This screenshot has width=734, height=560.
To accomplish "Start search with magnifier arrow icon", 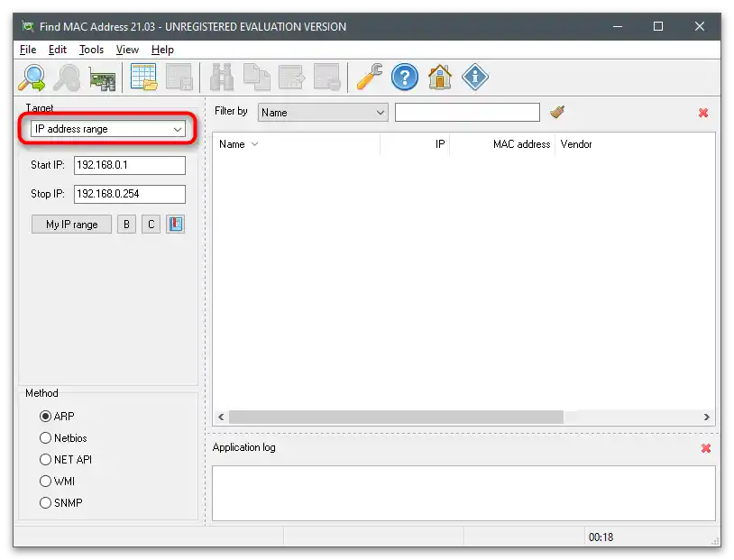I will 32,78.
